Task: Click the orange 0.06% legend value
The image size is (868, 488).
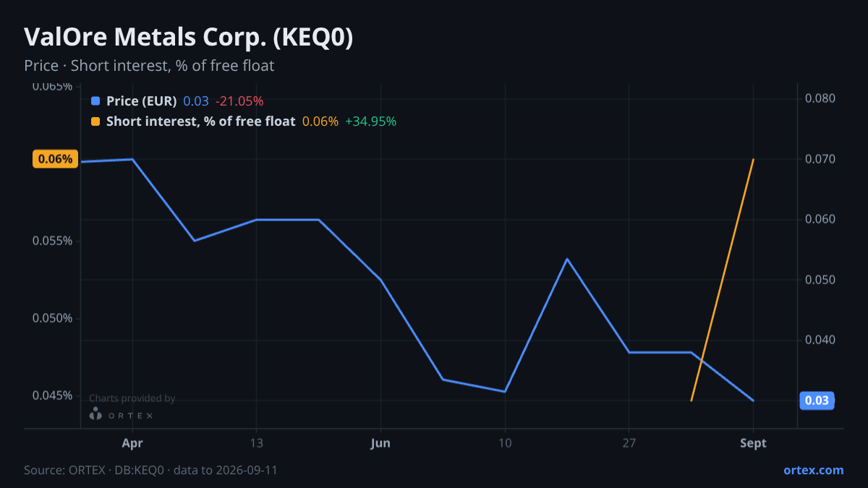Action: (320, 121)
